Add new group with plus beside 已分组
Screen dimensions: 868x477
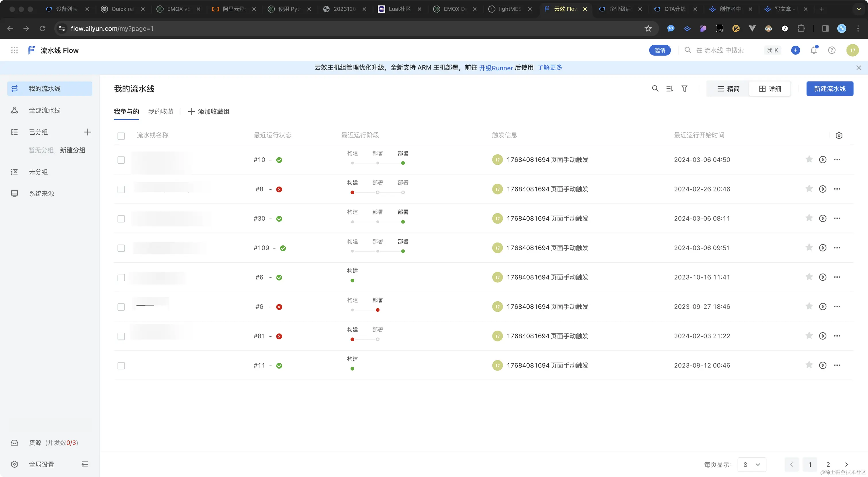(x=88, y=132)
